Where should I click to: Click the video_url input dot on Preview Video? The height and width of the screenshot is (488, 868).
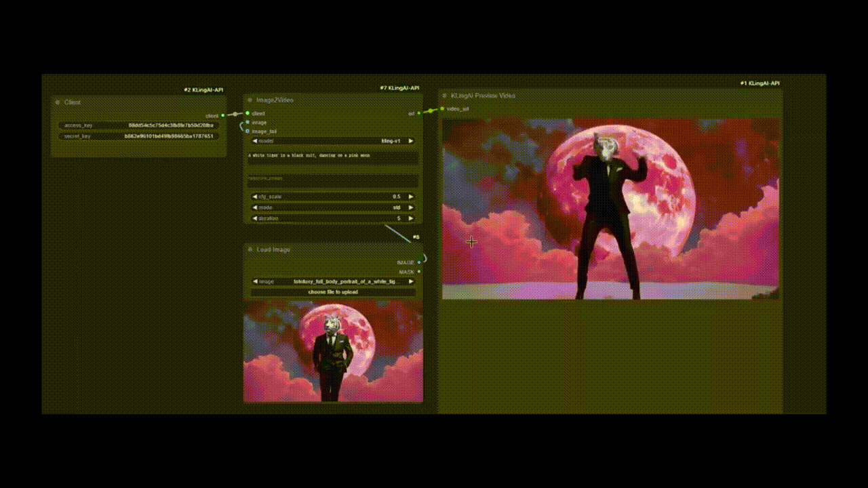click(442, 107)
